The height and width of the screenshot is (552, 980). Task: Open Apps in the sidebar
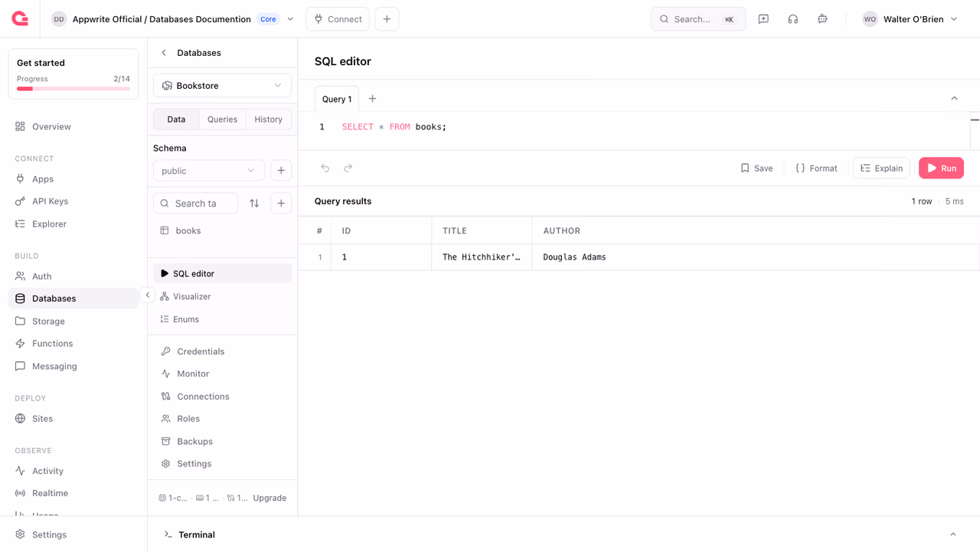tap(73, 179)
